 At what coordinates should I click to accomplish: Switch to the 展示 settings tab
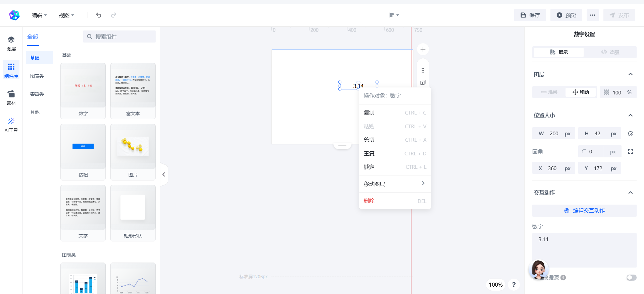click(558, 52)
